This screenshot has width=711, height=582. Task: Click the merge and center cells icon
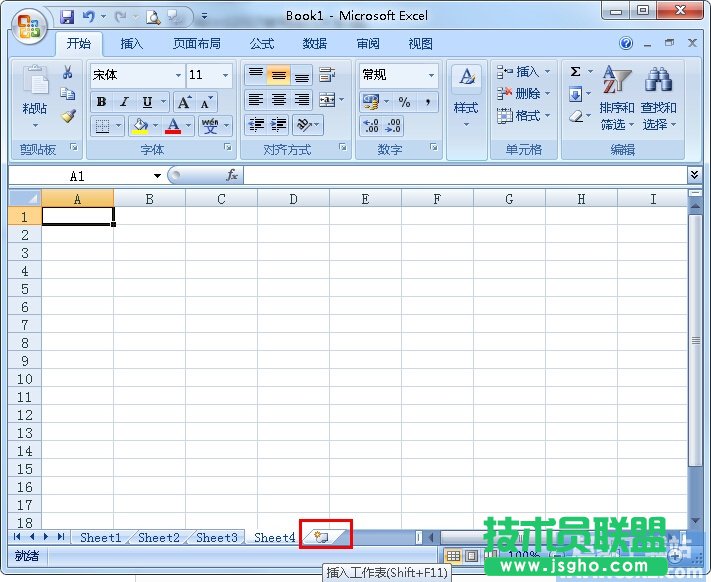[x=326, y=101]
